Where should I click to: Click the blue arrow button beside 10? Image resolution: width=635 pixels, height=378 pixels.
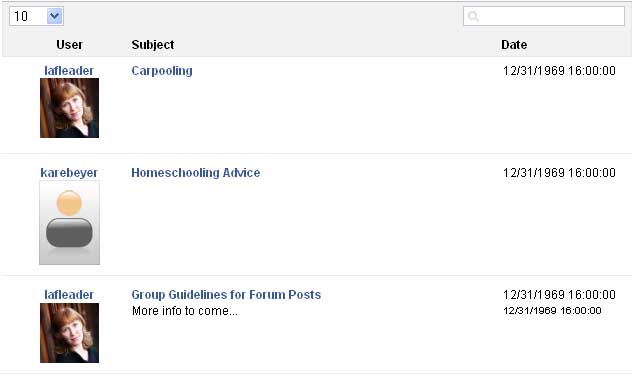click(x=55, y=16)
